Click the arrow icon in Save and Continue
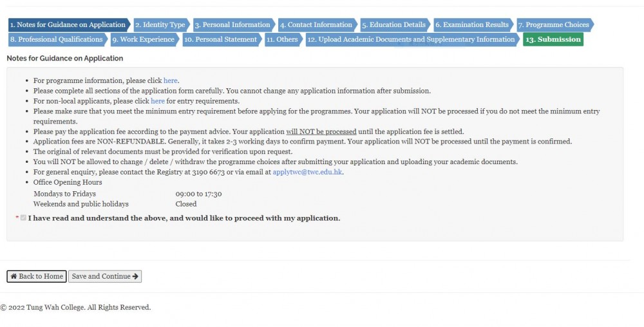Image resolution: width=644 pixels, height=327 pixels. coord(135,277)
